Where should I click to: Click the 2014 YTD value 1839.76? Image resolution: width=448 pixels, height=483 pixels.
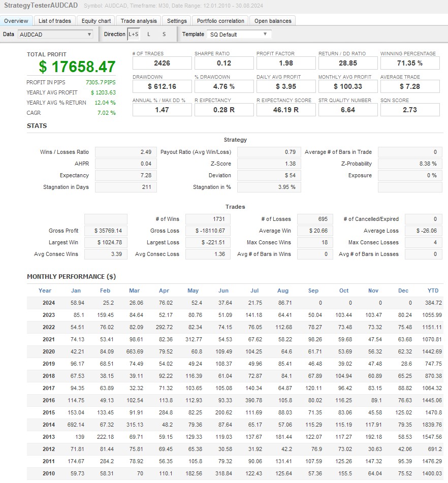coord(432,425)
